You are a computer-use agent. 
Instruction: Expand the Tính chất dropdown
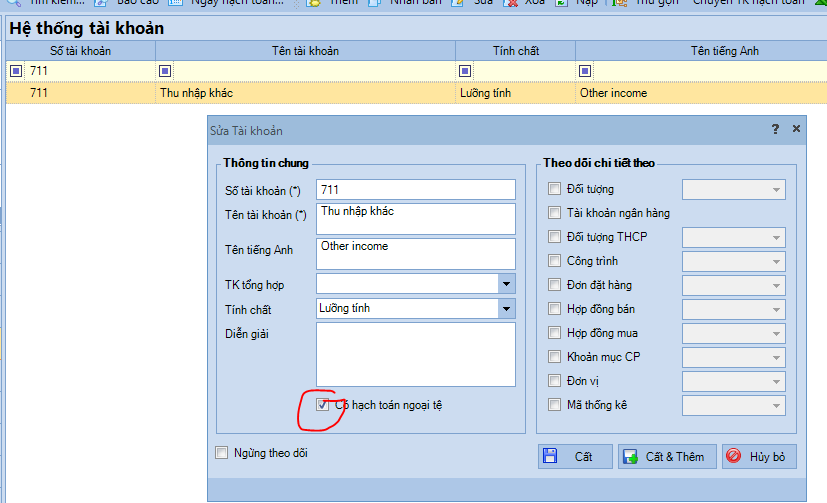pos(506,309)
